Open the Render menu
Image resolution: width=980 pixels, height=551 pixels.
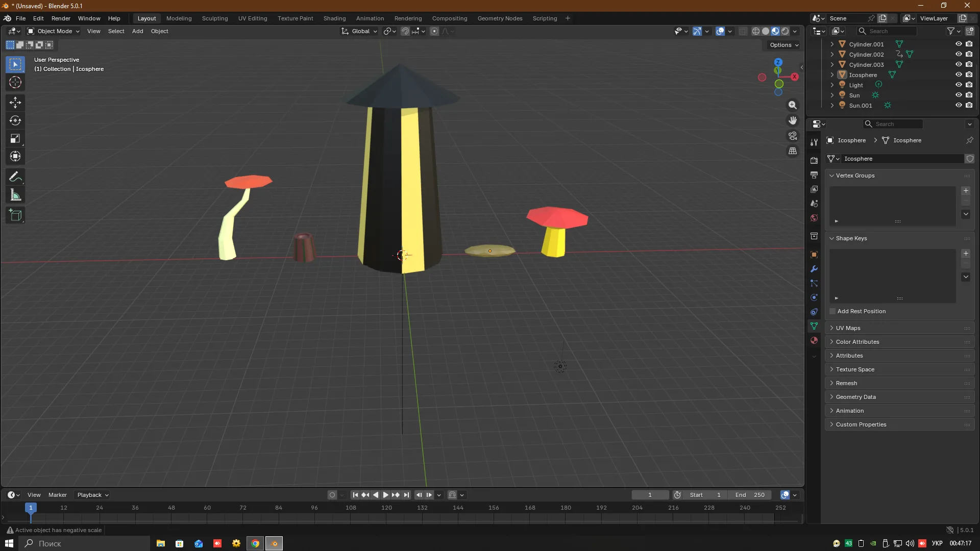coord(61,18)
